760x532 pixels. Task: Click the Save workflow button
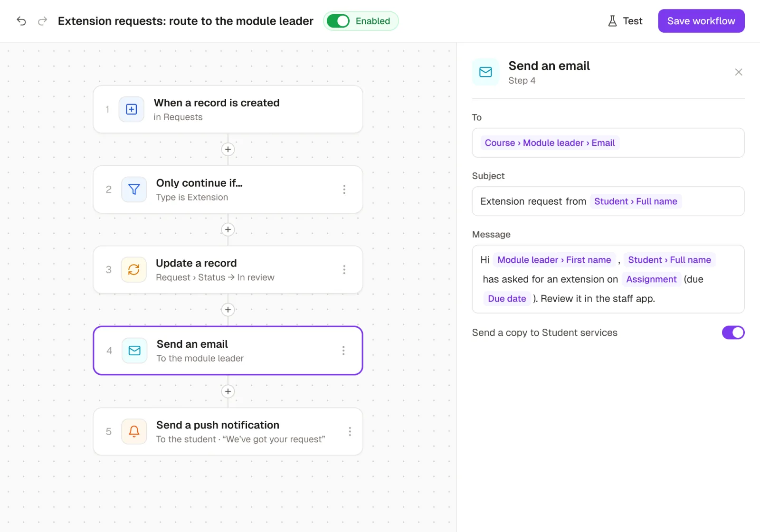point(701,21)
